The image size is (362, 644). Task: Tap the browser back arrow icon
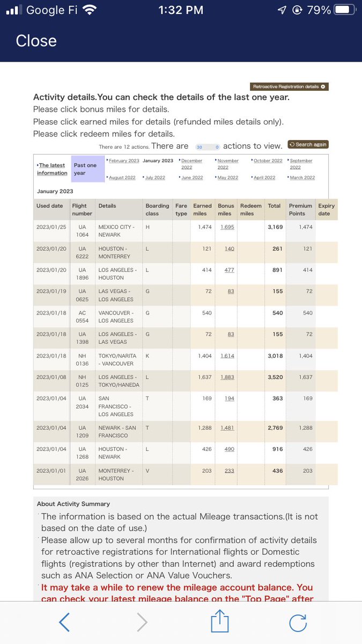64,622
